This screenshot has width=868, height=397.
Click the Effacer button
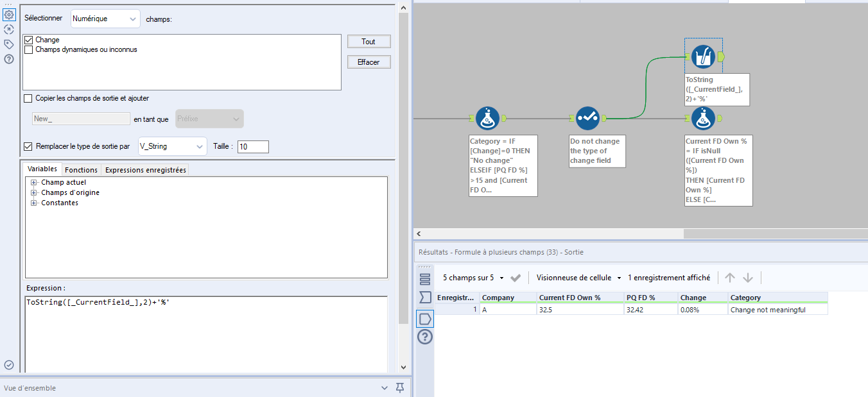pos(369,62)
